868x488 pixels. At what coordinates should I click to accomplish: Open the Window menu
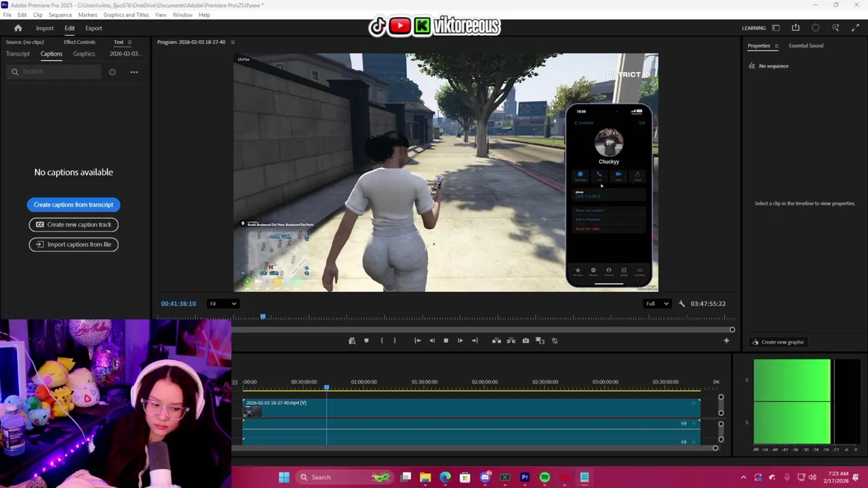[182, 15]
